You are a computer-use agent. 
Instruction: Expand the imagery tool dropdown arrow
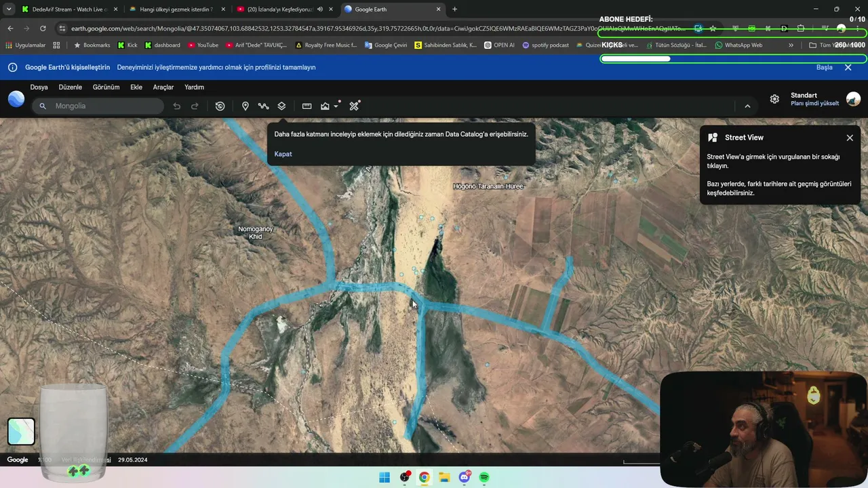click(x=336, y=106)
